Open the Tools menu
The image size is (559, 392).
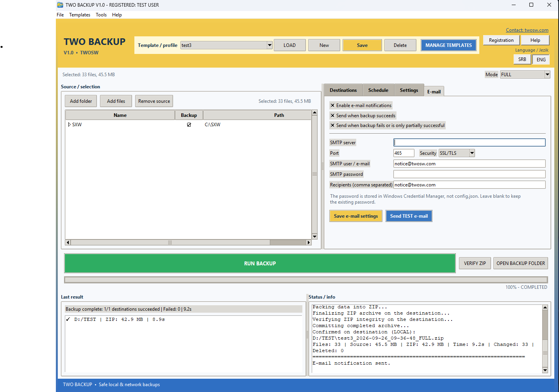pos(101,15)
